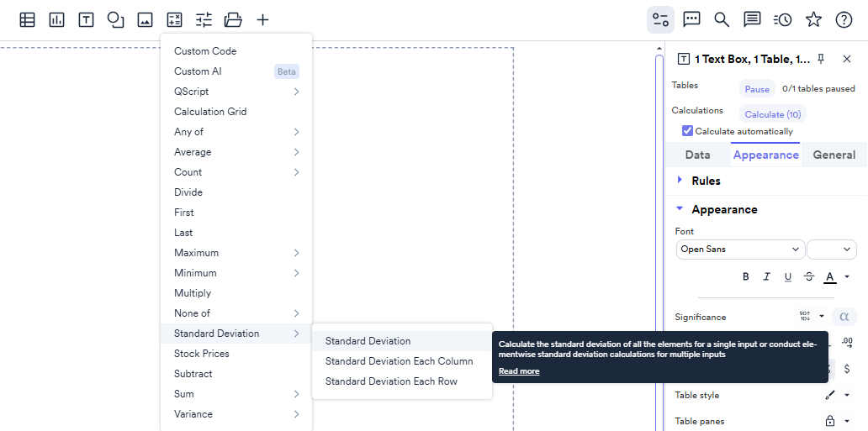This screenshot has height=431, width=868.
Task: Pin the object inspector panel
Action: 821,59
